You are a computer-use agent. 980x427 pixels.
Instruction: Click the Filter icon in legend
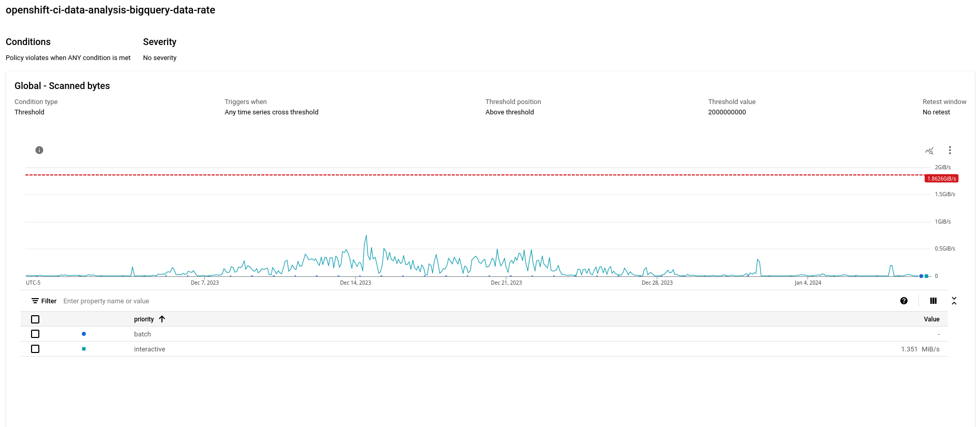(x=35, y=301)
